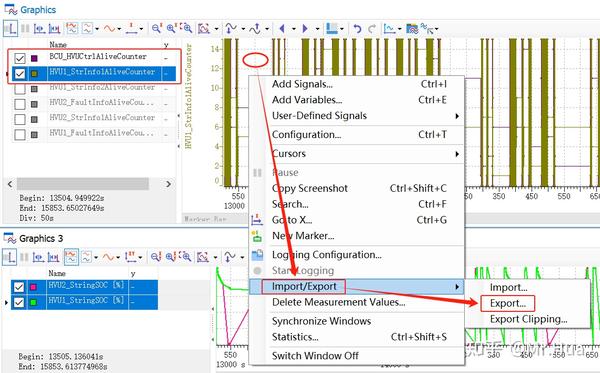Click overlay view icon in Graphics toolbar
Image resolution: width=600 pixels, height=373 pixels.
click(x=88, y=28)
